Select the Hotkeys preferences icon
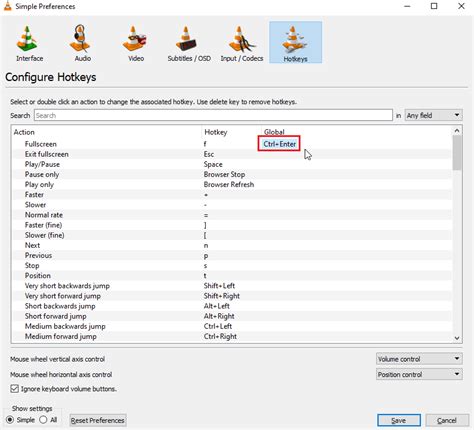Viewport: 474px width, 430px height. [295, 42]
